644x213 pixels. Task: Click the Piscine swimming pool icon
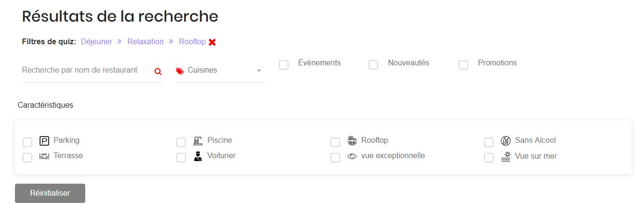tap(198, 141)
